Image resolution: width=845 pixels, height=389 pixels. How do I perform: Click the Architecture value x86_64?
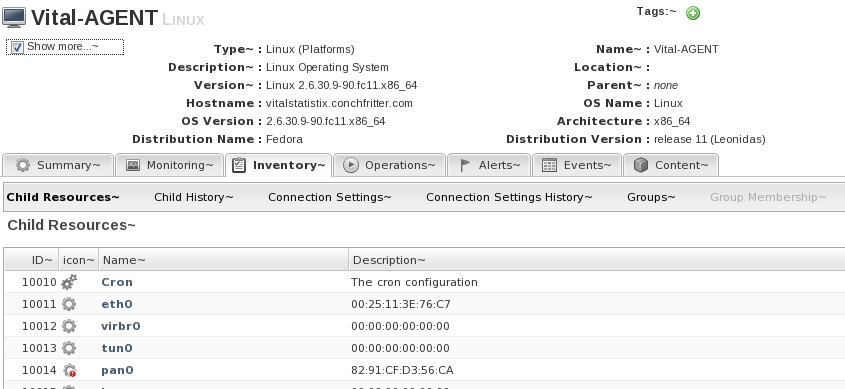[x=672, y=122]
